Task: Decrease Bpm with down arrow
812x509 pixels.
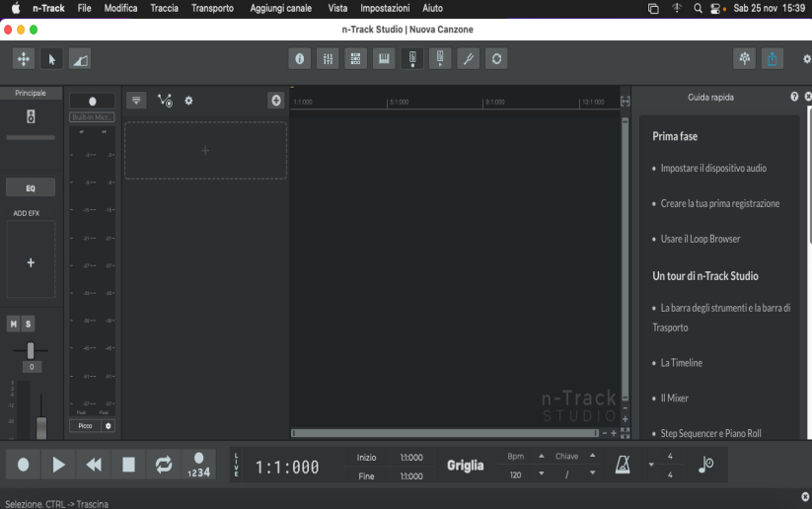Action: click(541, 473)
